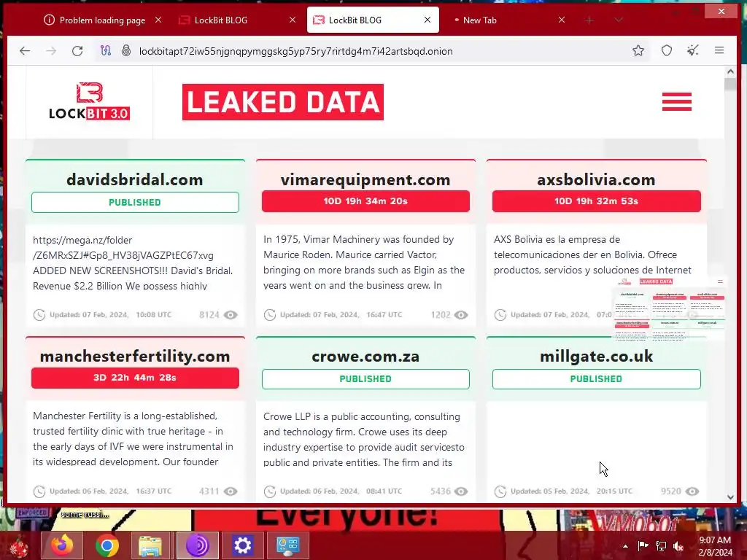This screenshot has height=560, width=747.
Task: Open the manchesterfertility.com card title
Action: point(135,356)
